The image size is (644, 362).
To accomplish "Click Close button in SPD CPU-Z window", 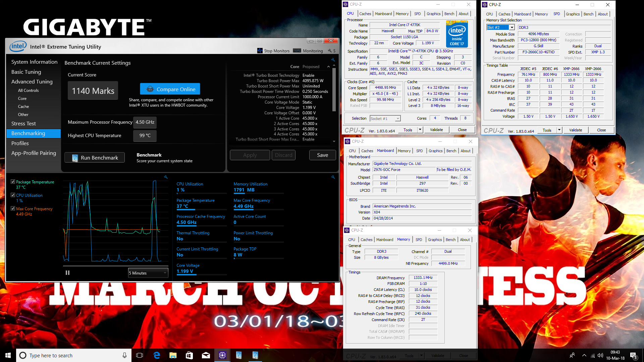I will (601, 130).
